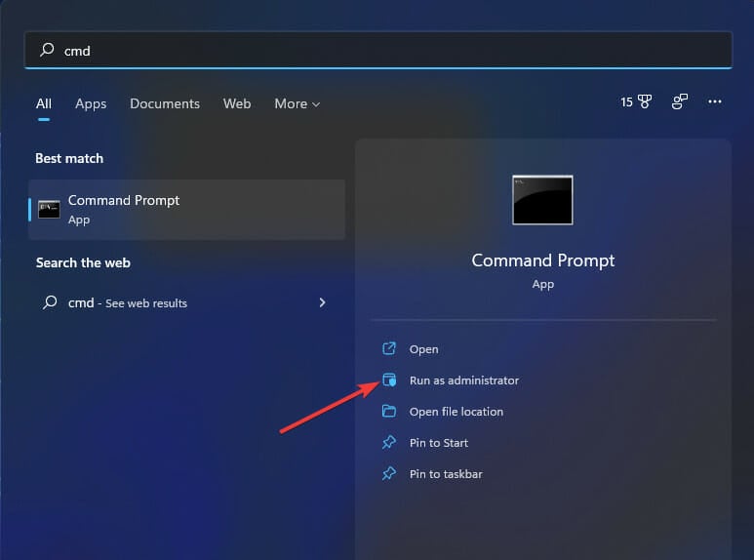Choose Open file location

[x=456, y=412]
